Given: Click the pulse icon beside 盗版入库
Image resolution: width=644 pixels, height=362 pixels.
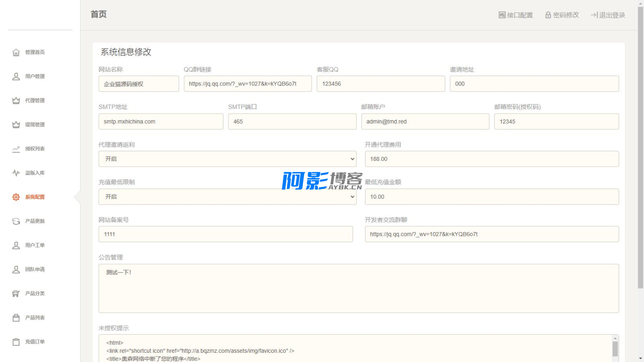Looking at the screenshot, I should [16, 173].
